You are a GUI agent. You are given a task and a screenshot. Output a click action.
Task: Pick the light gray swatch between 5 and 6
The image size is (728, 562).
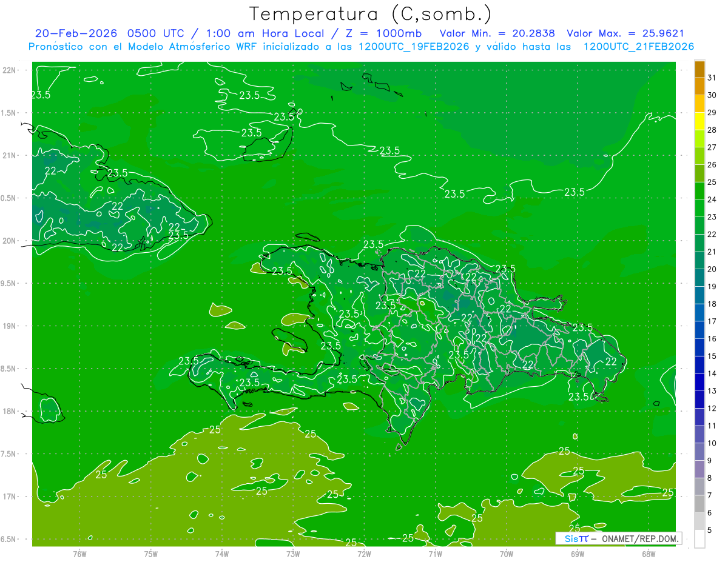(x=699, y=521)
